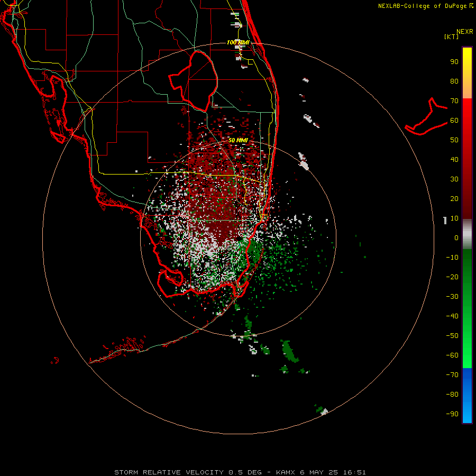Click the white marker left of the 10 value
Image resolution: width=476 pixels, height=476 pixels.
point(445,221)
